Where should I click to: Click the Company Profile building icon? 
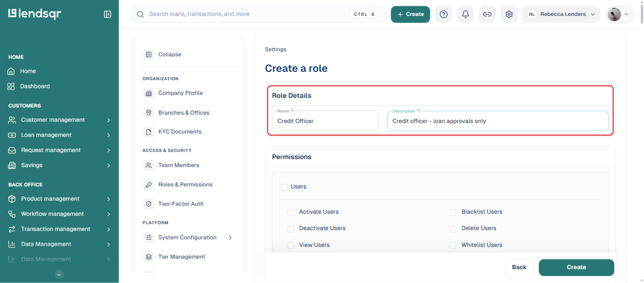(x=149, y=93)
